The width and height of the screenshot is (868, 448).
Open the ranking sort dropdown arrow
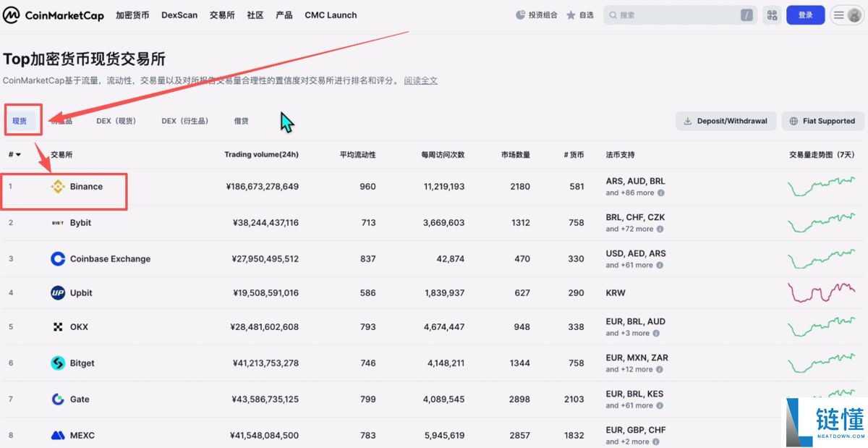(x=17, y=154)
